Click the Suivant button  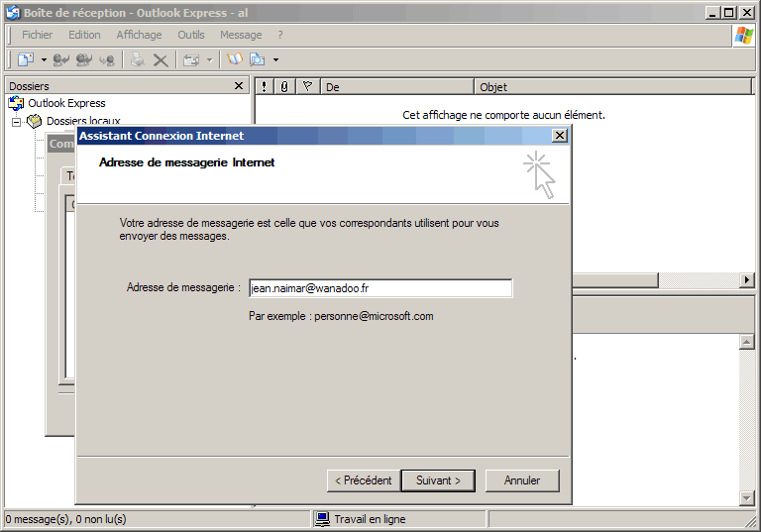click(439, 480)
